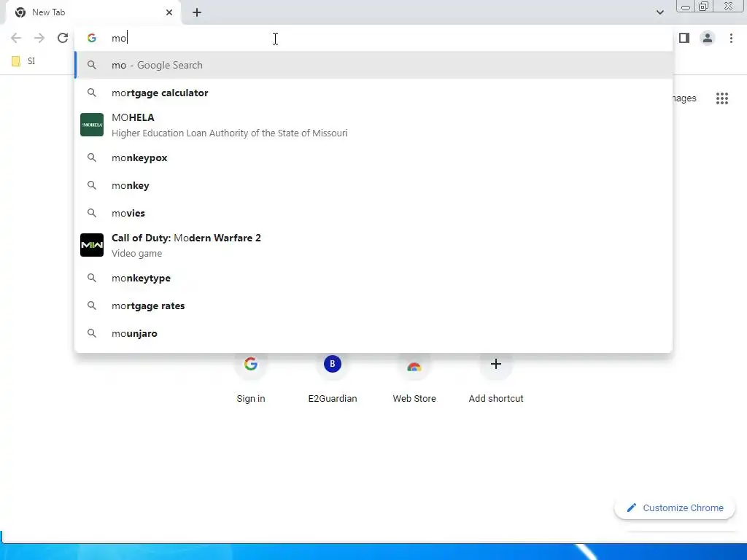
Task: Choose the 'monkeytype' suggestion
Action: point(373,278)
